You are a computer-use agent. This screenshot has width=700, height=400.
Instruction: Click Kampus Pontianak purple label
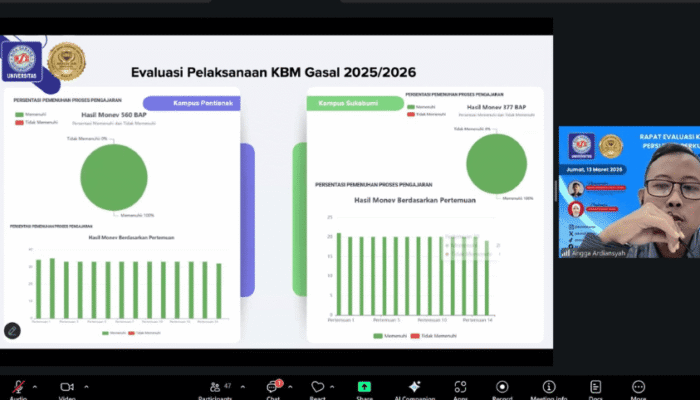point(192,103)
